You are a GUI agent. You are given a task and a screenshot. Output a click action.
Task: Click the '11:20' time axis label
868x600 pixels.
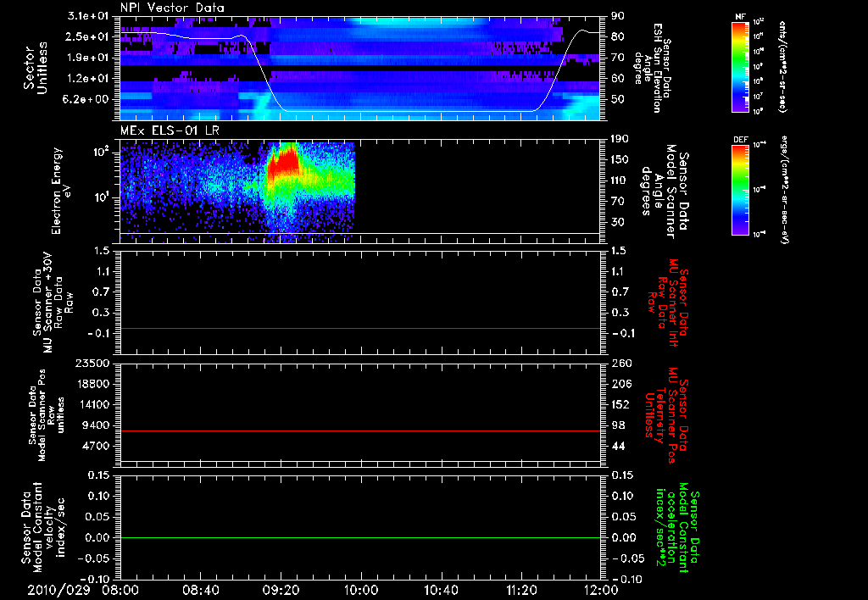521,590
